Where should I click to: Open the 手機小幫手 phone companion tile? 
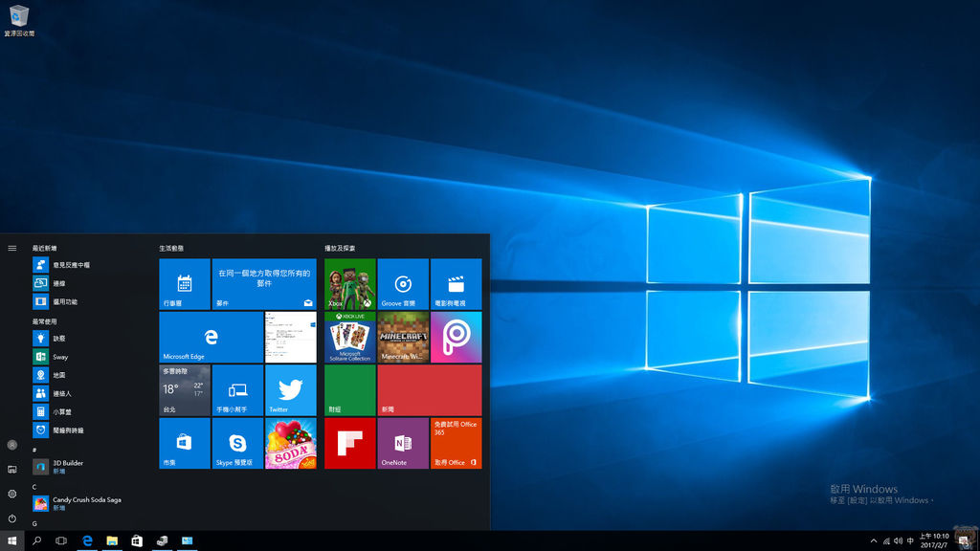[x=237, y=390]
